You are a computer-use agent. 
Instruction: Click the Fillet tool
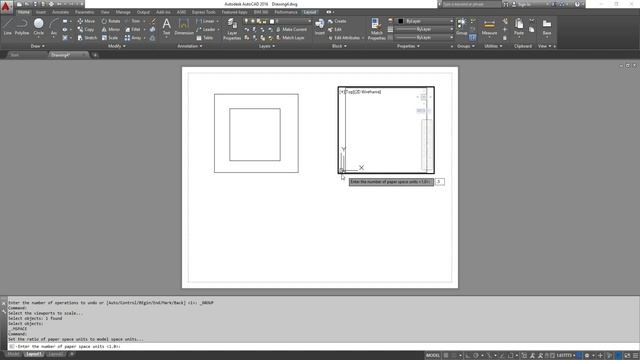[133, 29]
